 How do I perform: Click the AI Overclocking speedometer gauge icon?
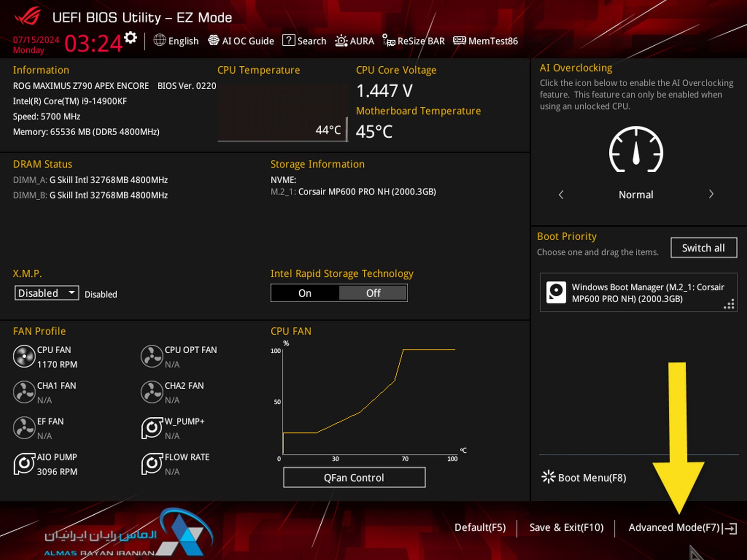pos(636,149)
